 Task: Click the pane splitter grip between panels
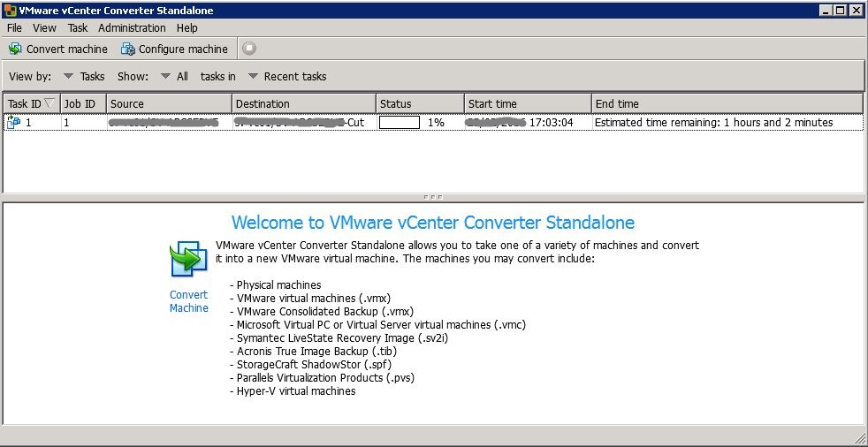(x=433, y=197)
